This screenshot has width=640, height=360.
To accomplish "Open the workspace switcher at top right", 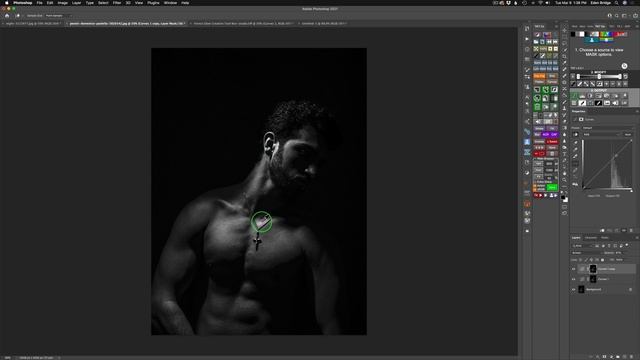I will pyautogui.click(x=624, y=16).
